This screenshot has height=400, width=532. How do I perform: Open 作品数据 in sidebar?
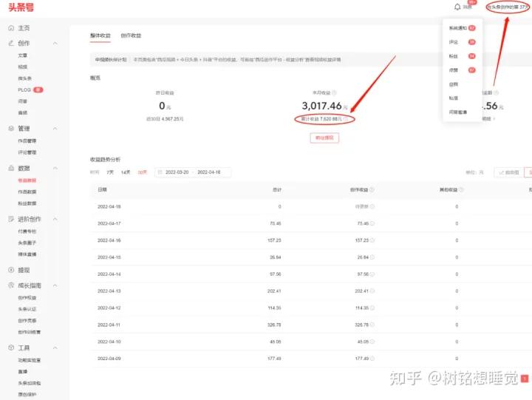pos(27,191)
